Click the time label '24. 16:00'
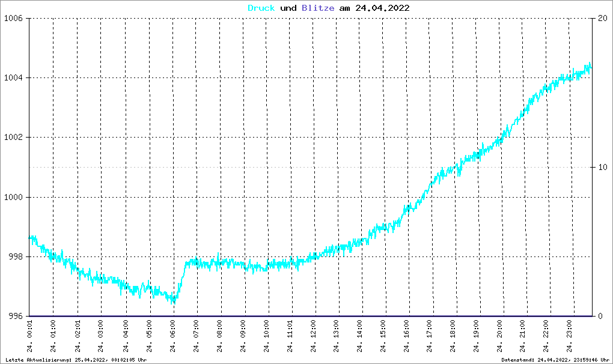613x364 pixels. [x=407, y=336]
